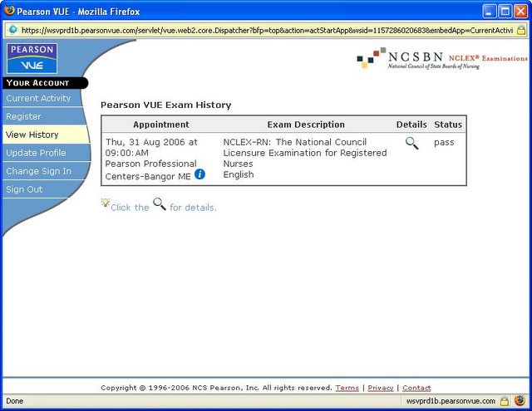
Task: Click the NCSBN NCLEX Examinations logo
Action: pos(441,60)
